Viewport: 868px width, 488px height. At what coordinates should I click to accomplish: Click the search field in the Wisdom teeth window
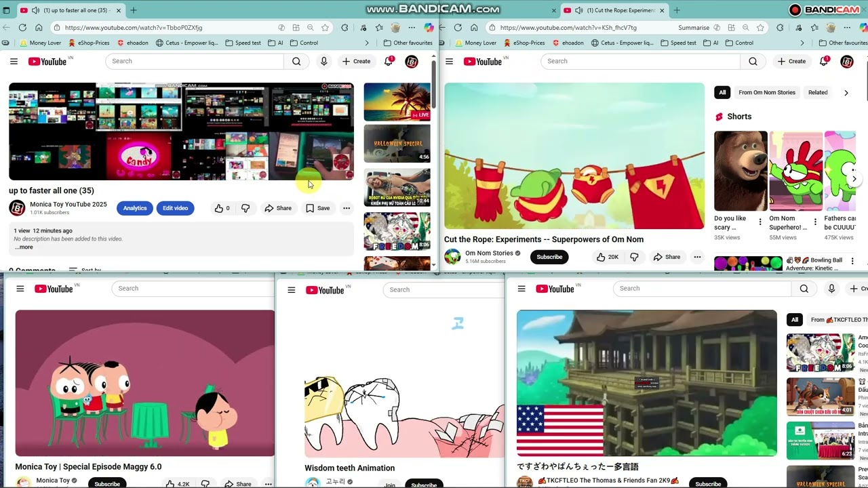click(x=443, y=290)
